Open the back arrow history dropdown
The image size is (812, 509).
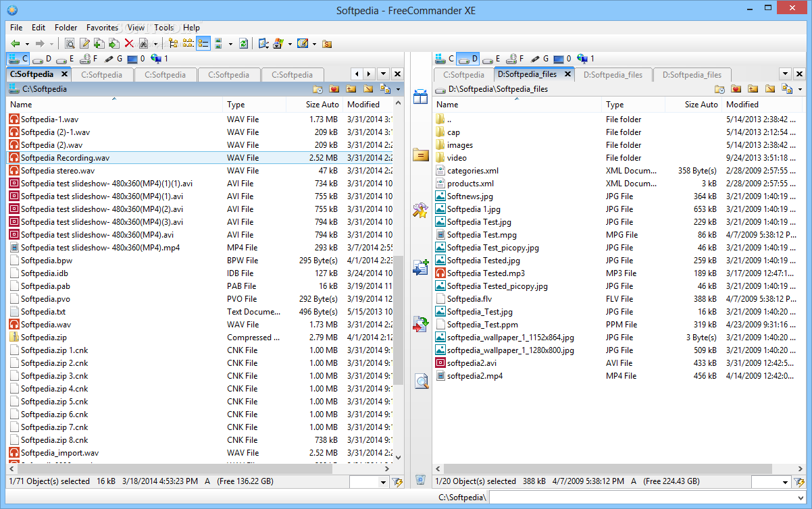26,44
